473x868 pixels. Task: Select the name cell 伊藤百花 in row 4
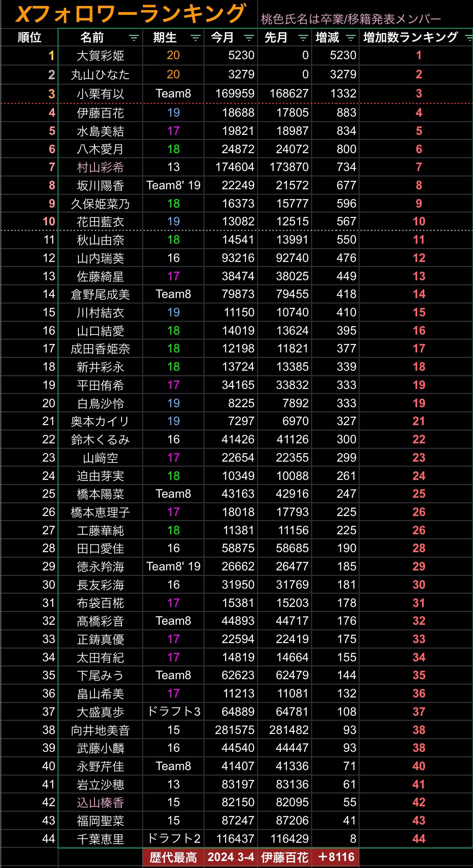click(100, 113)
